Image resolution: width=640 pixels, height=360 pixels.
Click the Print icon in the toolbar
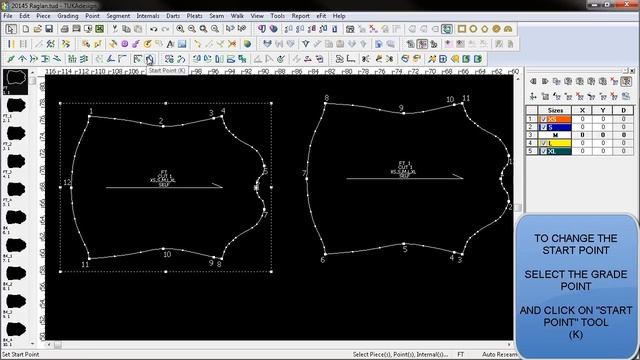(x=64, y=29)
